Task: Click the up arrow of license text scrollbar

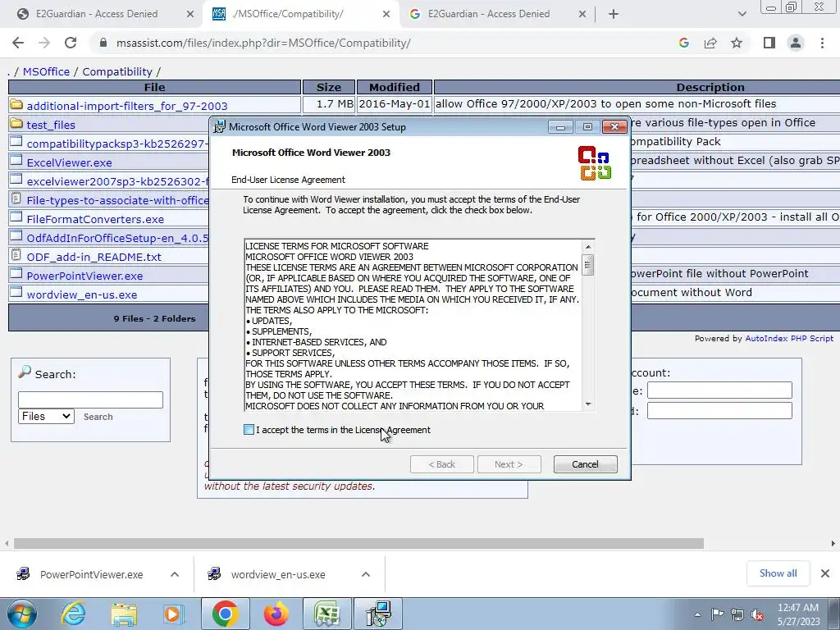Action: point(588,246)
